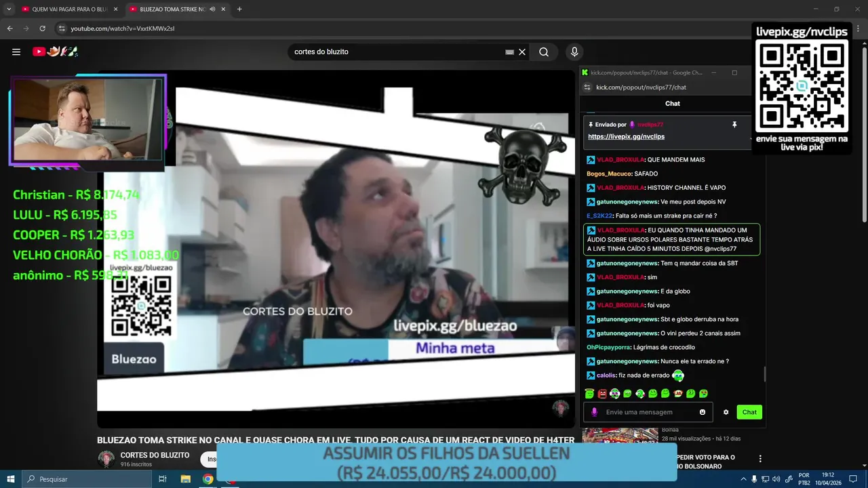Click username VLAD_BROXULA on 'QUE MANDEM MAIS'
The image size is (868, 488).
click(x=620, y=160)
